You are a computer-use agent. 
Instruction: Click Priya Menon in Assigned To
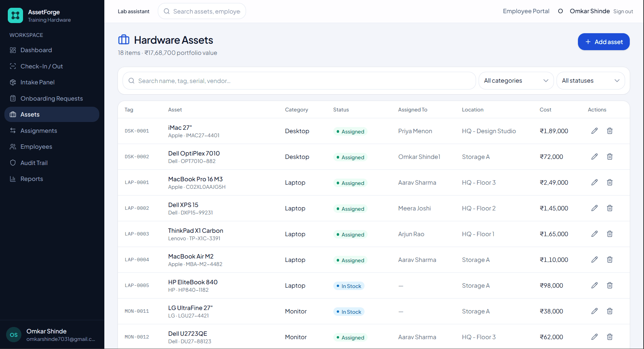(x=415, y=131)
